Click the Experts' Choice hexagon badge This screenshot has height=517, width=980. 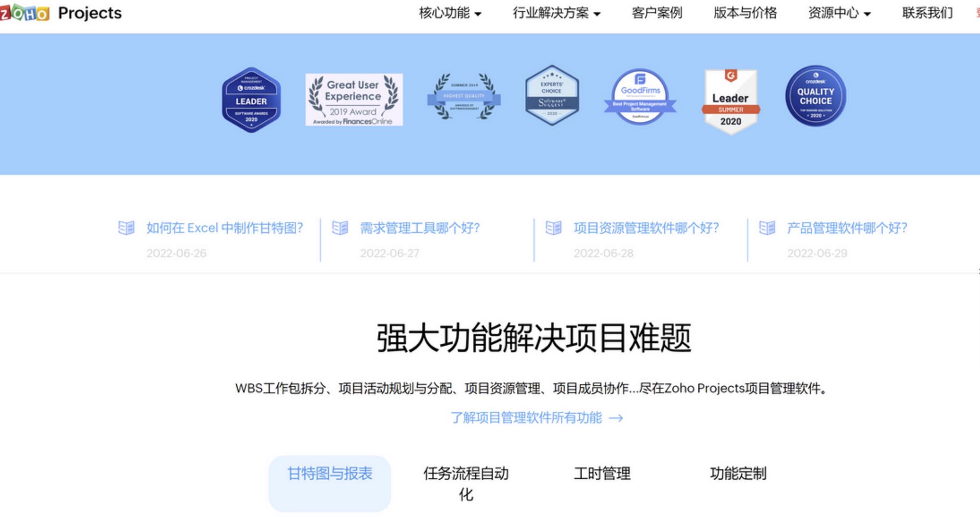click(552, 96)
